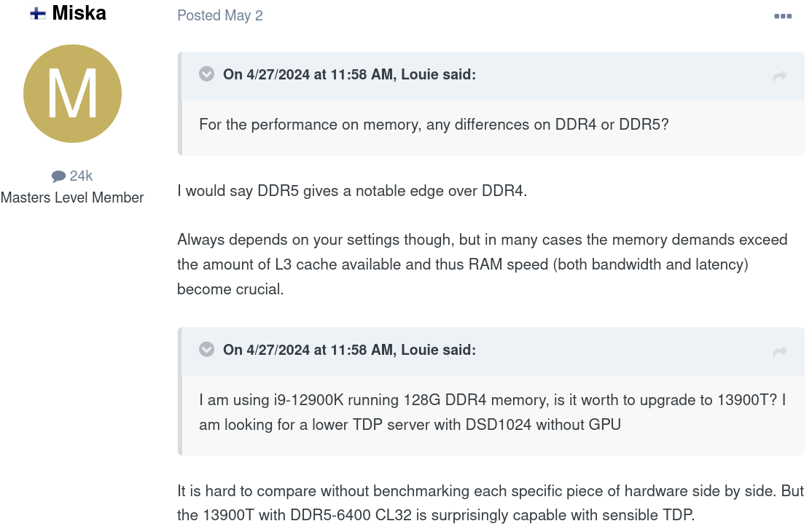Open the post options ellipsis menu
The width and height of the screenshot is (812, 529).
click(783, 16)
